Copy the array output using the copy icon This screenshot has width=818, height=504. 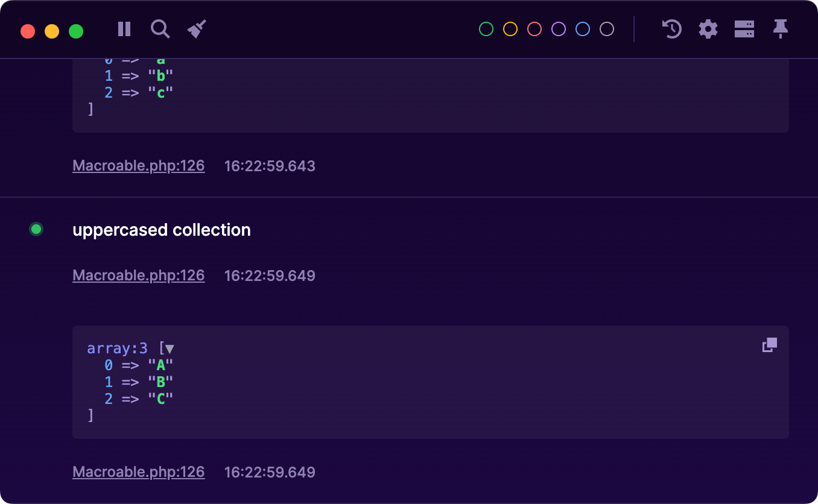click(769, 344)
